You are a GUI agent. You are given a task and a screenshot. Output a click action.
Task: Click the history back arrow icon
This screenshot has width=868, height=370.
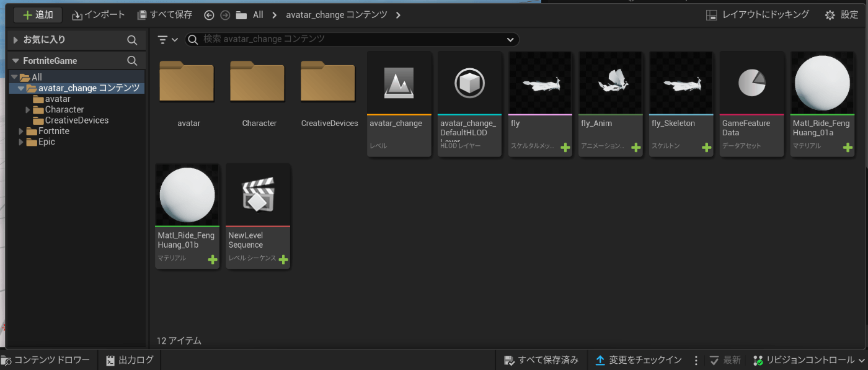pos(209,15)
